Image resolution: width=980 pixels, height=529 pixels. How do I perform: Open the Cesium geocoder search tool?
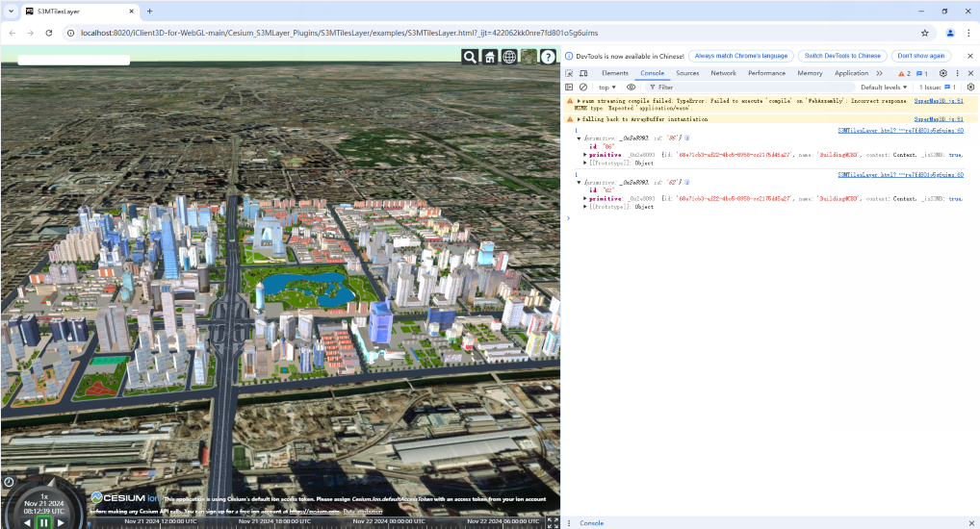pyautogui.click(x=470, y=57)
